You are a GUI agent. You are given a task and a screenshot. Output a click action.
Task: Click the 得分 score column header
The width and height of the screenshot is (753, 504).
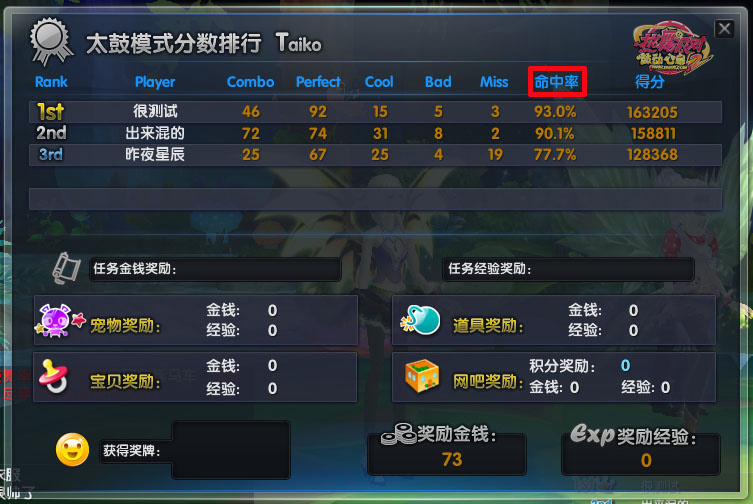coord(649,82)
